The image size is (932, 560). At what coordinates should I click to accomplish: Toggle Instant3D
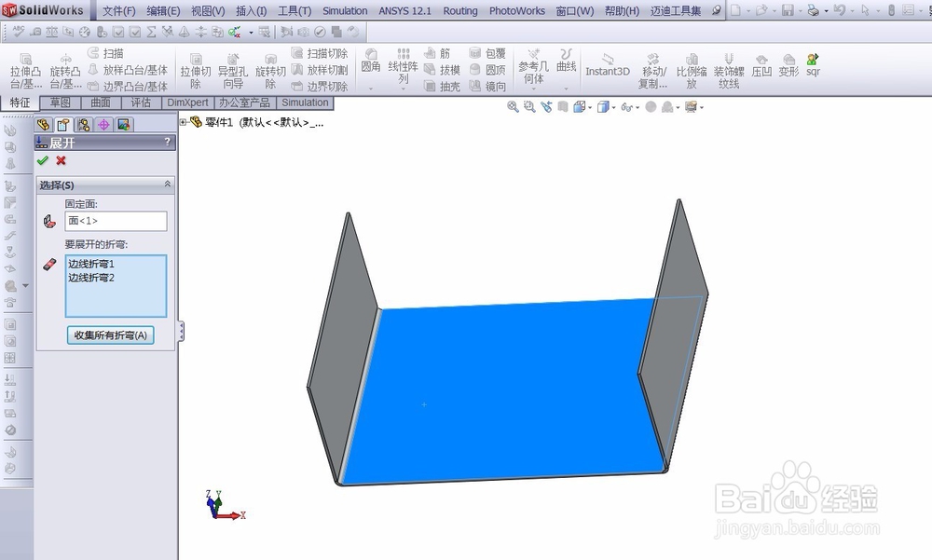coord(608,65)
